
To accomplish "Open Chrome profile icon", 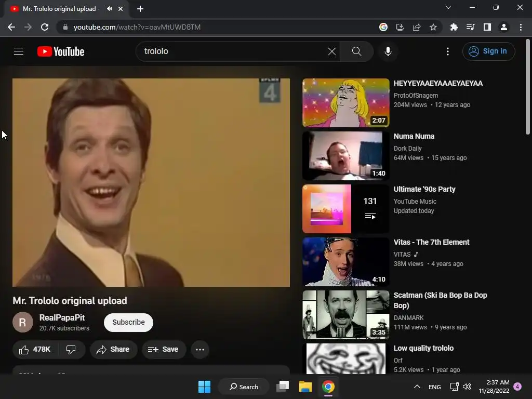I will pos(504,27).
